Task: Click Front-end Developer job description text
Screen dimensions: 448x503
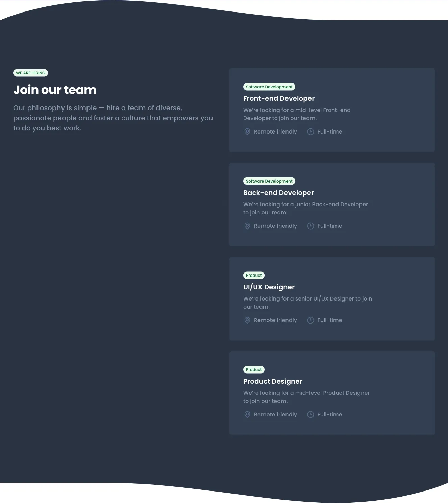Action: point(297,114)
